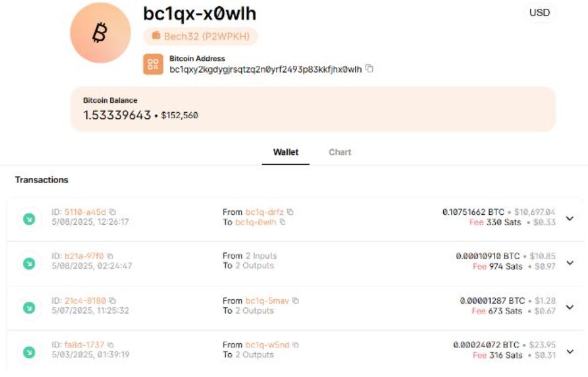Viewport: 588px width, 377px height.
Task: Copy transaction ID 5110-a45d
Action: point(112,212)
